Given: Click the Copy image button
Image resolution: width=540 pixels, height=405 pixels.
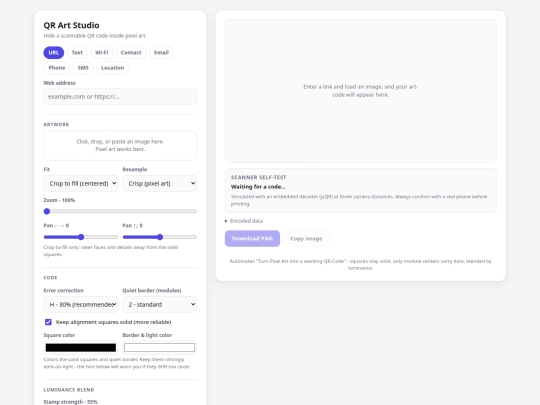Looking at the screenshot, I should [306, 238].
